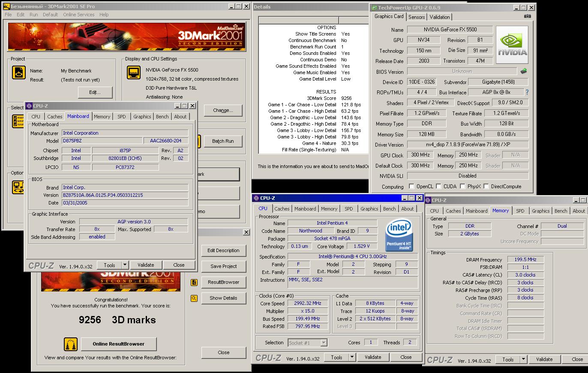The height and width of the screenshot is (373, 588).
Task: Click the NVIDIA logo in GPU-Z
Action: pyautogui.click(x=512, y=45)
